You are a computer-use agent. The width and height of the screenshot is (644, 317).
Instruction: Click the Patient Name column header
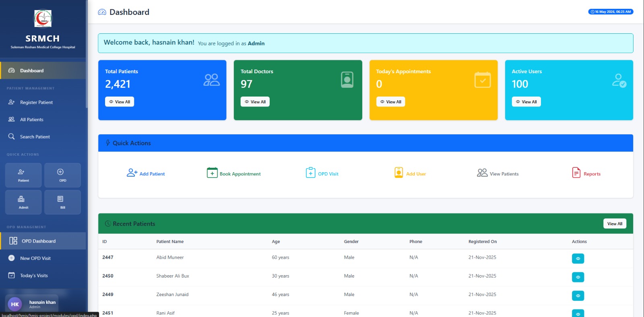click(170, 242)
